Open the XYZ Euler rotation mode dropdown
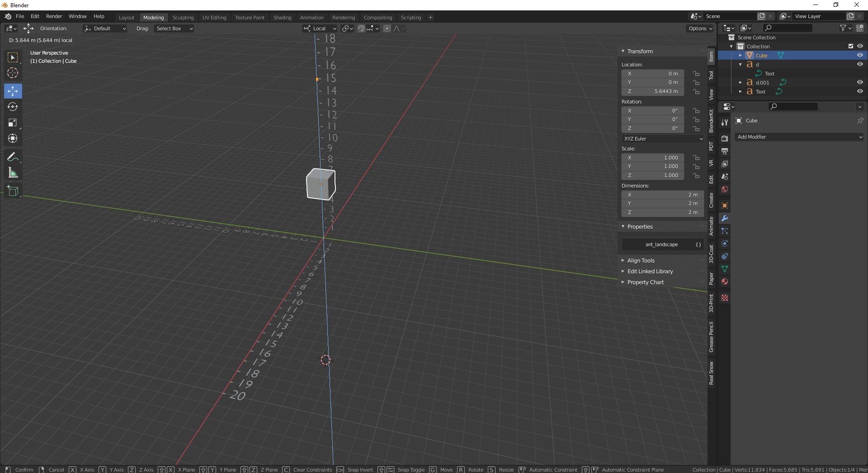 click(663, 139)
